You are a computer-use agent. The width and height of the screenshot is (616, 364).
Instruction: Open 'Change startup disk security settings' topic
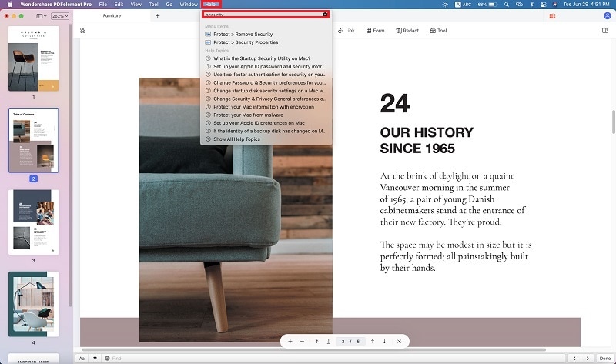point(266,91)
